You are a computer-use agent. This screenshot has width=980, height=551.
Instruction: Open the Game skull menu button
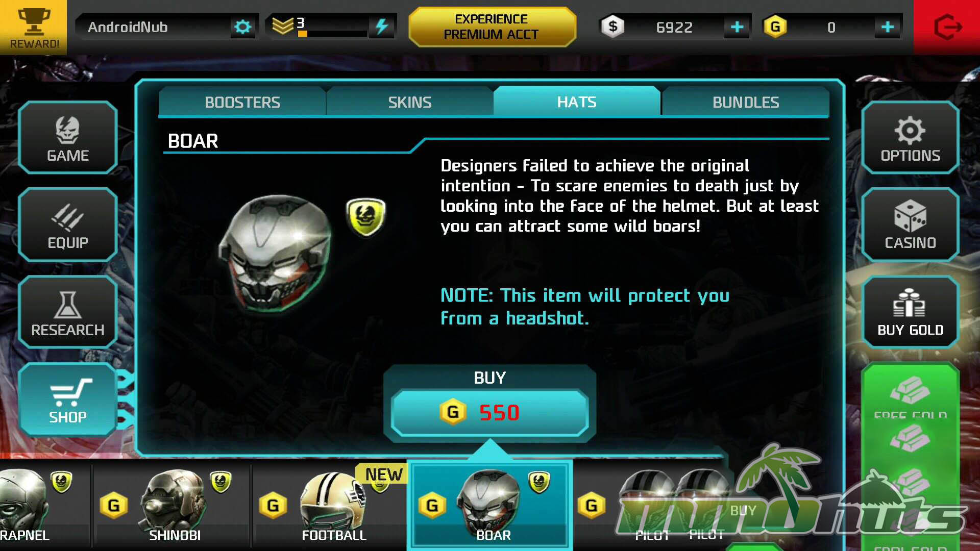[68, 138]
